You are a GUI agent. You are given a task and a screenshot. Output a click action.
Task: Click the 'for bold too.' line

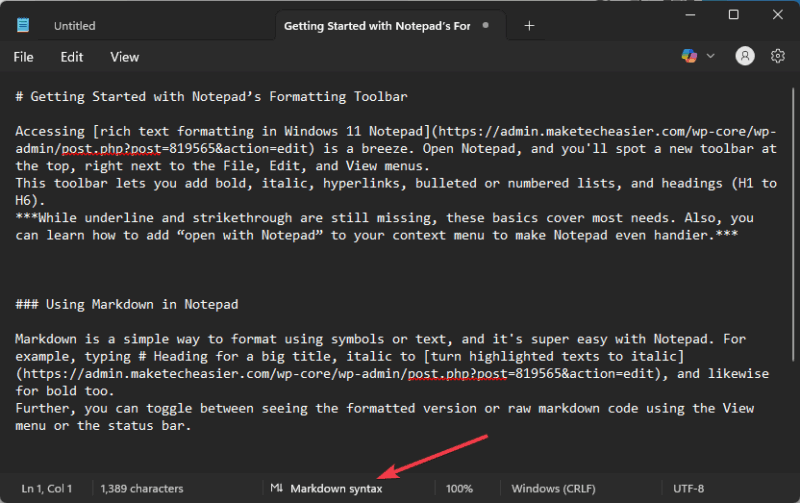coord(65,391)
